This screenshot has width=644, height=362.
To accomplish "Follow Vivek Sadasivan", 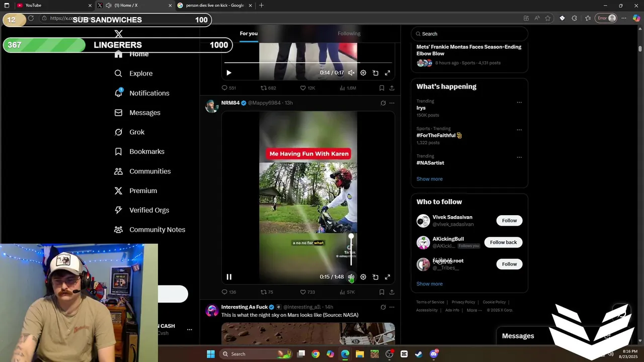I will pyautogui.click(x=509, y=221).
